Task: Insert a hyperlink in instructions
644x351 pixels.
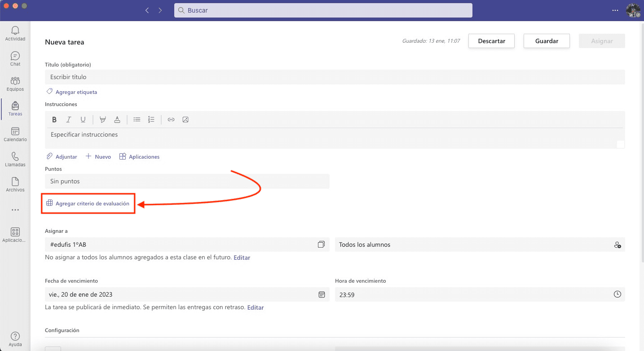Action: pyautogui.click(x=171, y=120)
